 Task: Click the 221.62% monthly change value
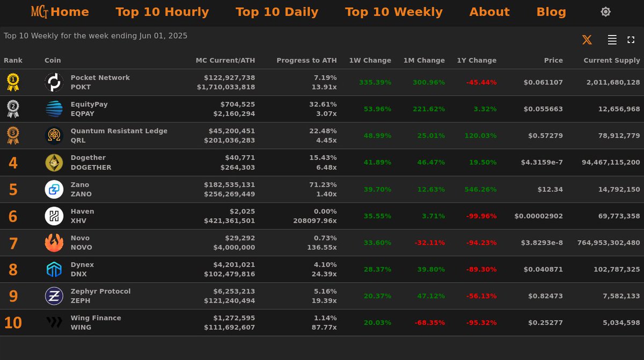tap(429, 109)
